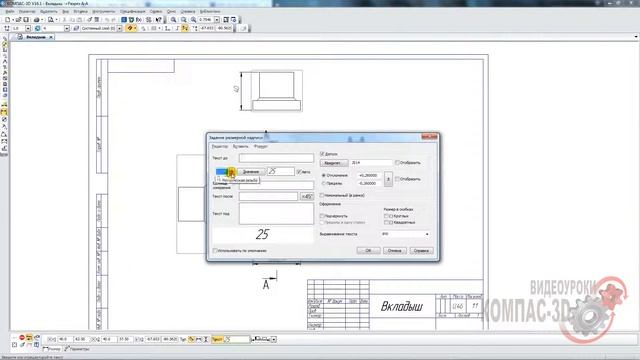The image size is (640, 360).
Task: Select the Вкладыш document tab
Action: click(36, 37)
